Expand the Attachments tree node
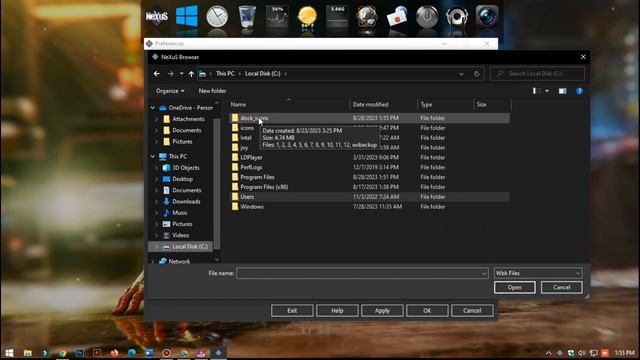This screenshot has height=360, width=640. pyautogui.click(x=156, y=119)
